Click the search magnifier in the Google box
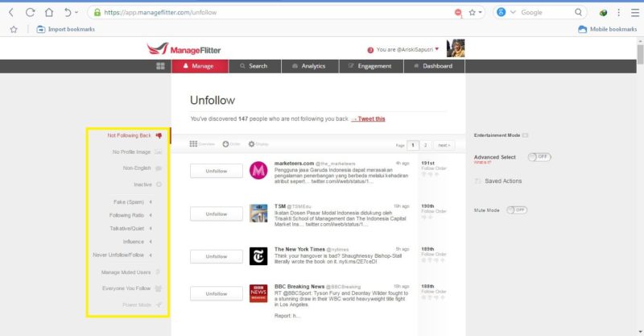The image size is (644, 336). (x=578, y=12)
